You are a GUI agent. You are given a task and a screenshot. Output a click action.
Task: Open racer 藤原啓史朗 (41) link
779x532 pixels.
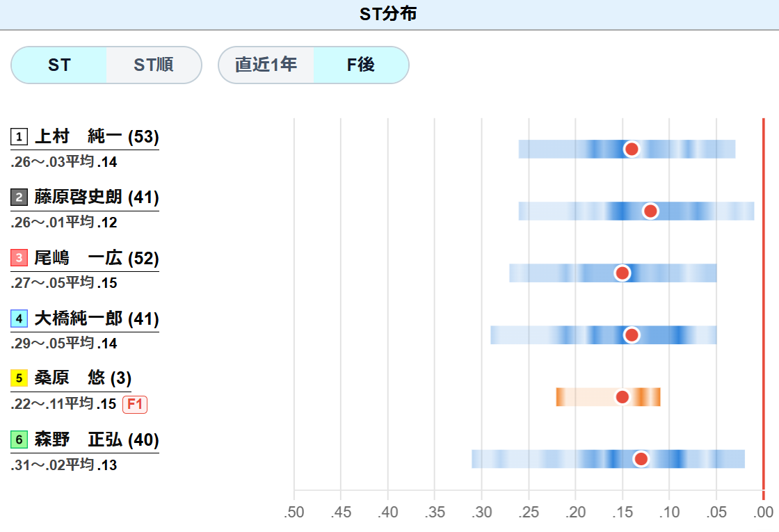[97, 198]
